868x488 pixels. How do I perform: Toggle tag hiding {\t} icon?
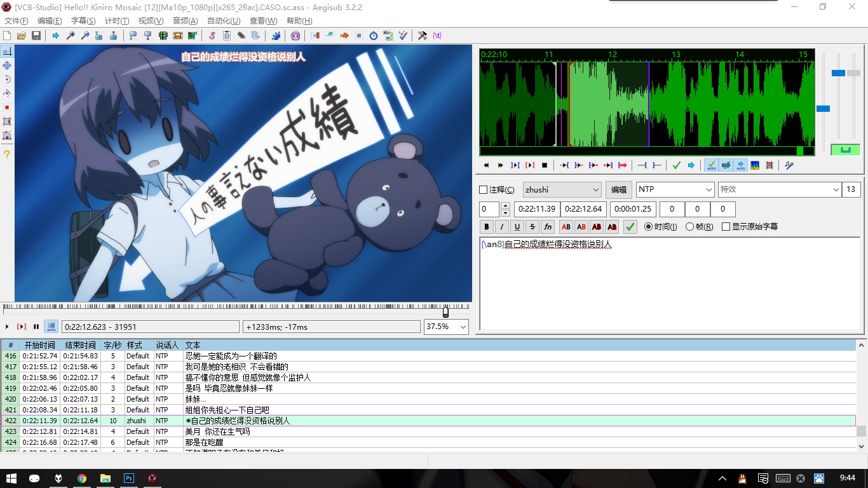click(x=437, y=36)
